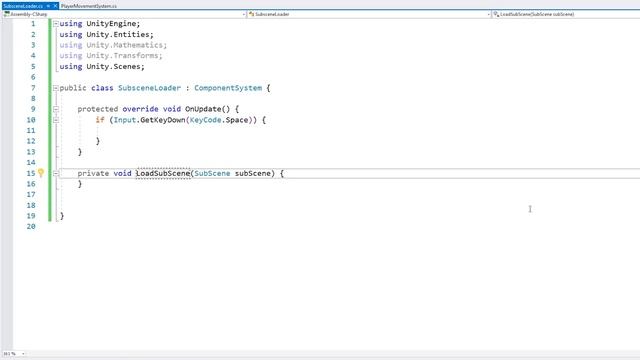Image resolution: width=640 pixels, height=360 pixels.
Task: Click the grayed Unity.Transforms using line
Action: point(111,56)
